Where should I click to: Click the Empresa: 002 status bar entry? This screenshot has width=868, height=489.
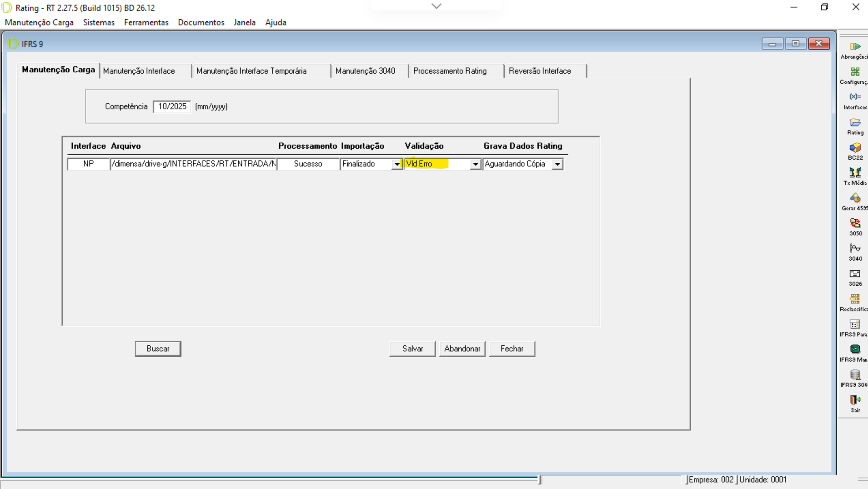click(711, 480)
